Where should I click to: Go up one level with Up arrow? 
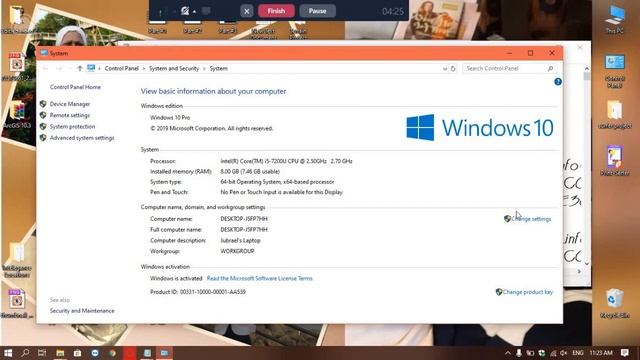80,69
